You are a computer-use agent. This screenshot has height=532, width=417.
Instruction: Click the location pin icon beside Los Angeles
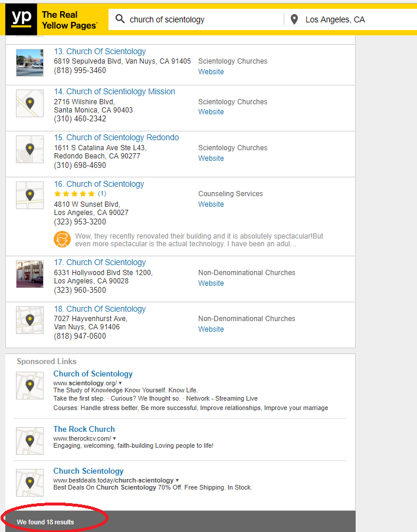pyautogui.click(x=294, y=19)
